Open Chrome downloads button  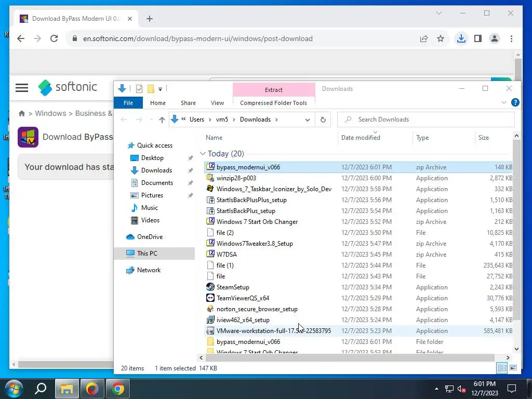pyautogui.click(x=461, y=38)
